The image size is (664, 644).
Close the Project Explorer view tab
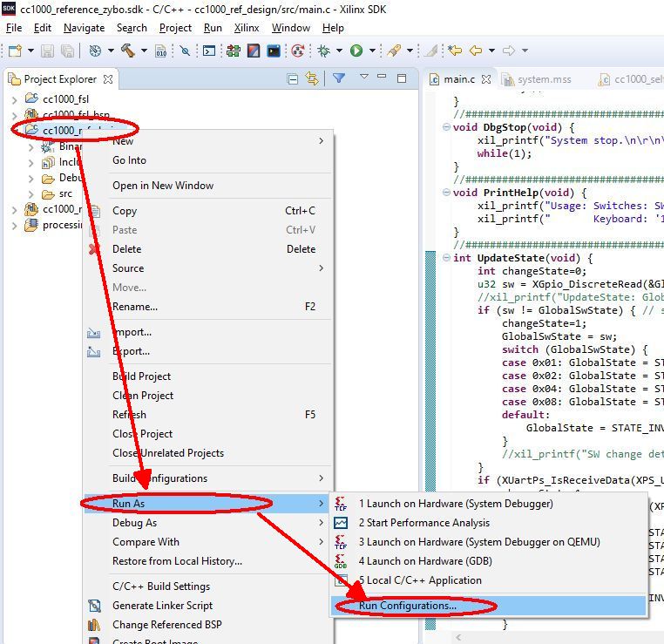[108, 79]
